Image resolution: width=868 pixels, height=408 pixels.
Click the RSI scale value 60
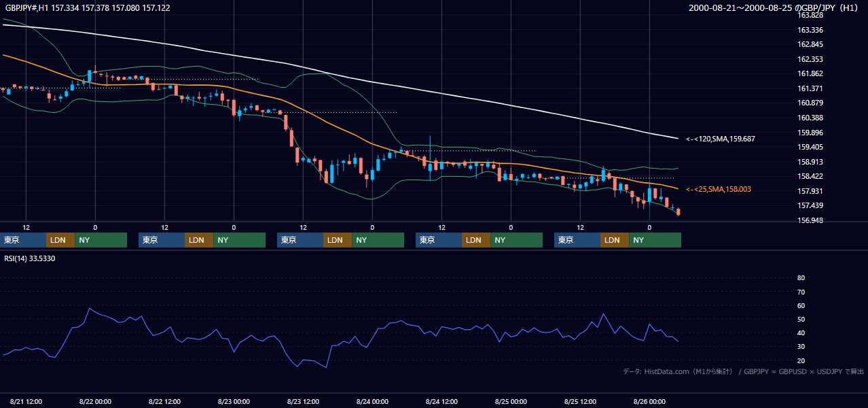[801, 305]
